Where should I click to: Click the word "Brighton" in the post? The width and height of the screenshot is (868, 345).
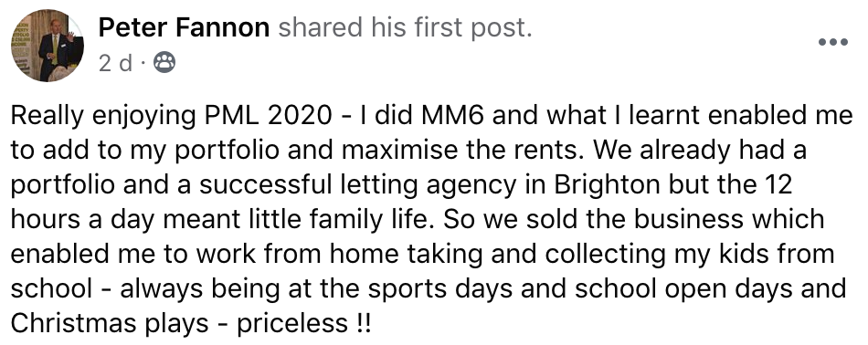click(615, 186)
